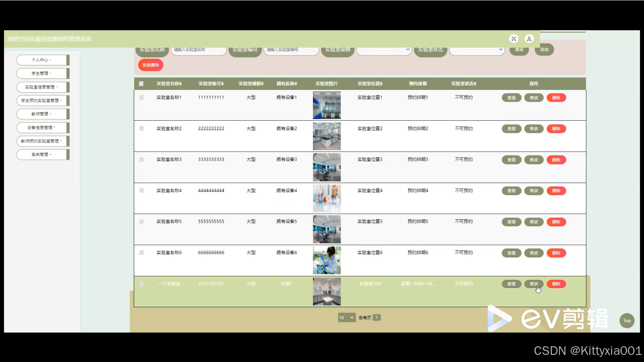This screenshot has width=644, height=362.
Task: Open the lab photo thumbnail for 实验室名称2
Action: (x=327, y=136)
